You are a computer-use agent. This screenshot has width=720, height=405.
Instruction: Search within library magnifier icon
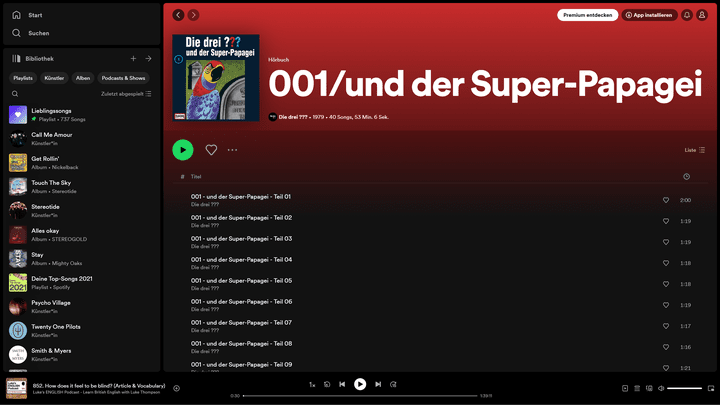point(15,94)
